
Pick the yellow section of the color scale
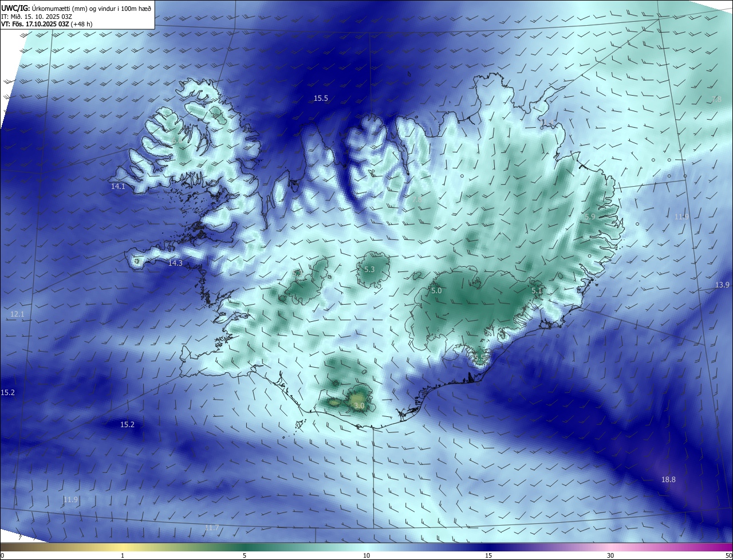coord(123,547)
